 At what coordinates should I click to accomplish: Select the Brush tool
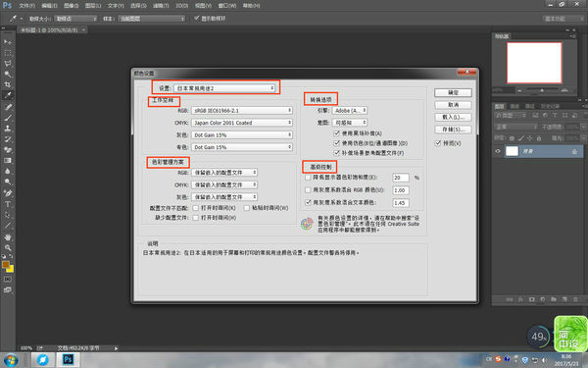pyautogui.click(x=8, y=118)
